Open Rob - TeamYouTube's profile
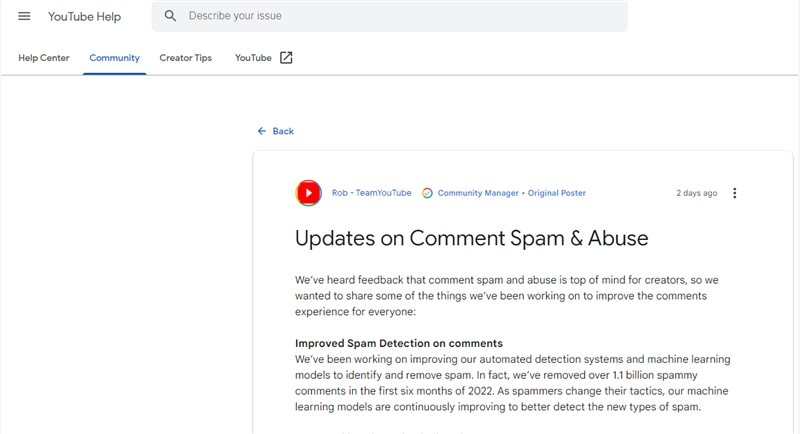 371,193
